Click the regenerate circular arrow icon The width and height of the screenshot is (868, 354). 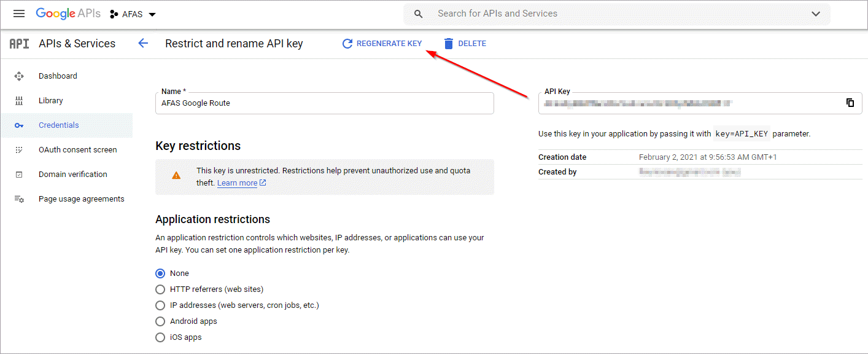(x=347, y=44)
